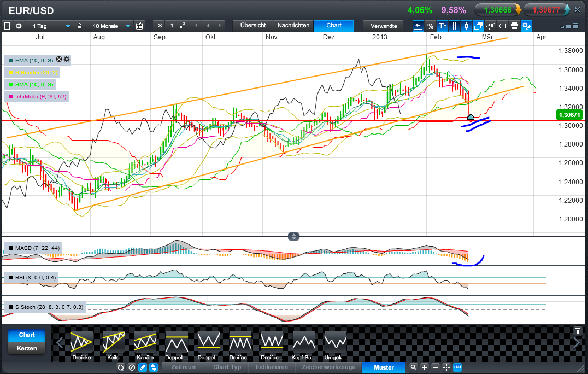Switch to Nachrichten tab
This screenshot has height=374, width=588.
293,26
